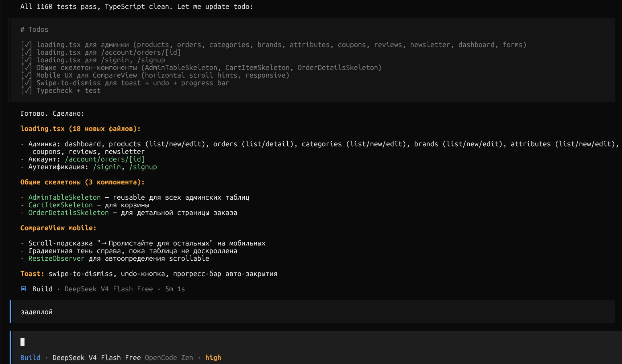The width and height of the screenshot is (622, 364).
Task: Toggle checkbox for loading.tsx для /account/orders/[id] todo
Action: click(x=27, y=52)
